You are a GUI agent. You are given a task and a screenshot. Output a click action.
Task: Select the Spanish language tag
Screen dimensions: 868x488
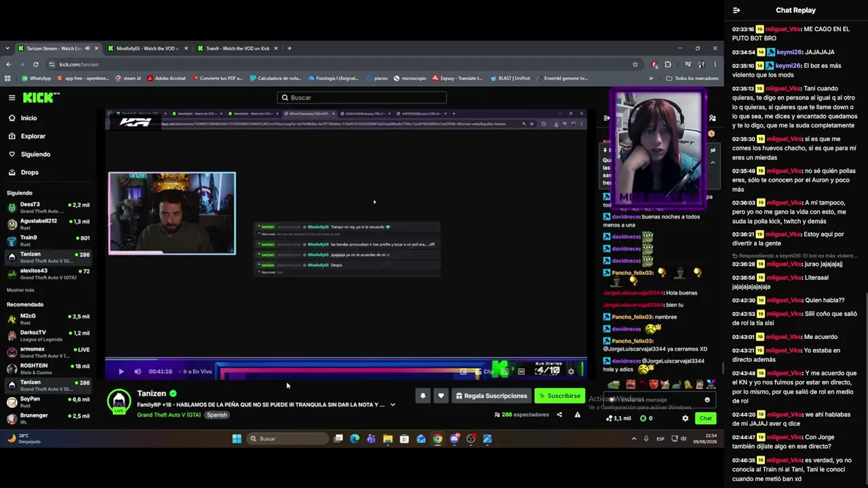(x=217, y=415)
